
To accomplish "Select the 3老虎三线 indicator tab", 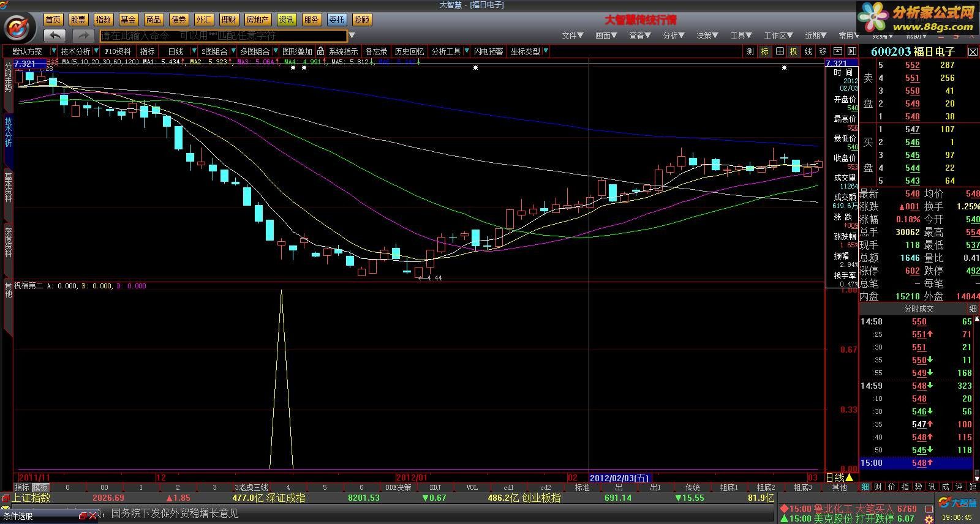I will [251, 487].
